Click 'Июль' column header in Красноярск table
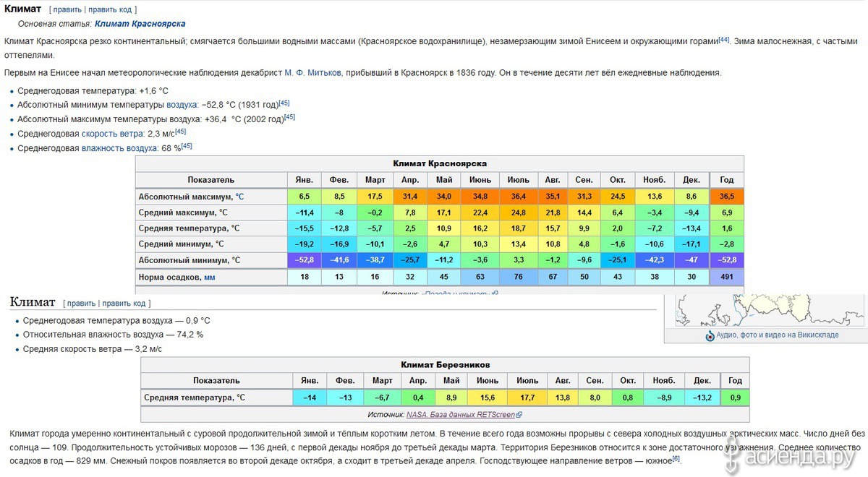This screenshot has height=477, width=868. coord(518,180)
